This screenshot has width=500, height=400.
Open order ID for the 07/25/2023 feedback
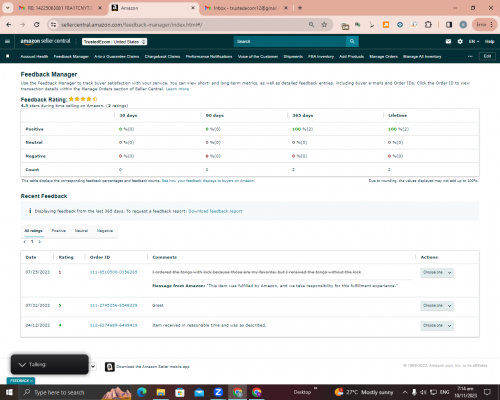(x=113, y=272)
